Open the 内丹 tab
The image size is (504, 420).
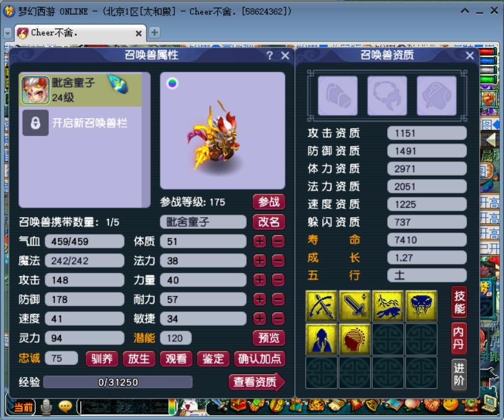pyautogui.click(x=459, y=338)
